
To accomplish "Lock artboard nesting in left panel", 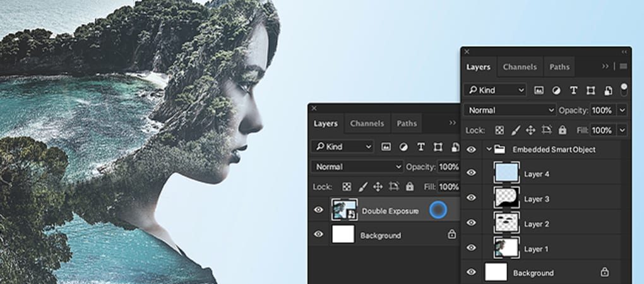I will (394, 186).
